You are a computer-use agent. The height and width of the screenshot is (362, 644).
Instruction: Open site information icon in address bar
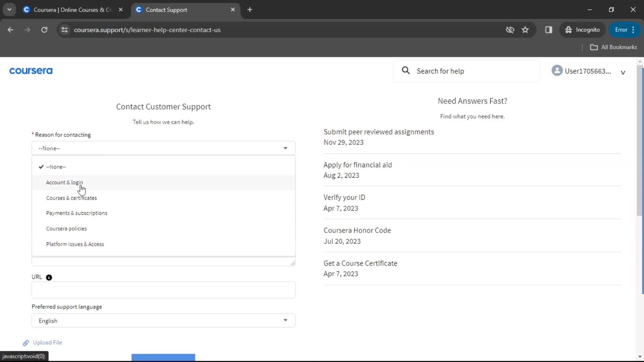click(x=64, y=30)
